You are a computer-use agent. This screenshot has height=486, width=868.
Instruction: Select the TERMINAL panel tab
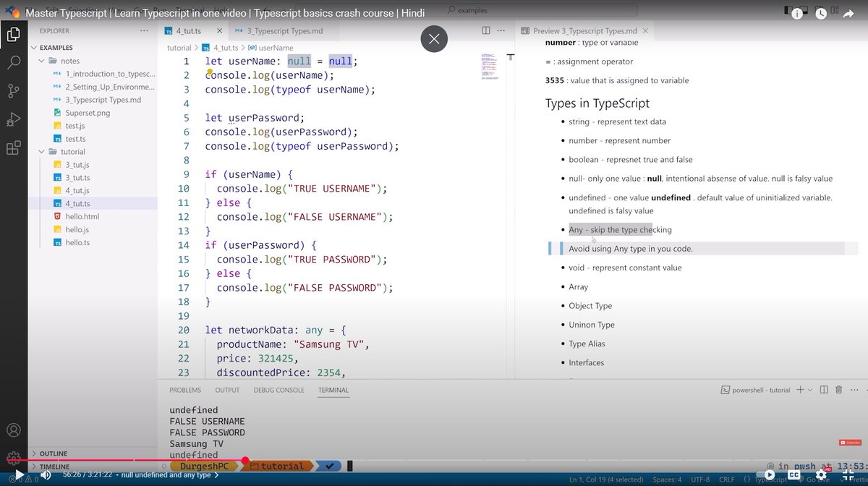click(333, 390)
